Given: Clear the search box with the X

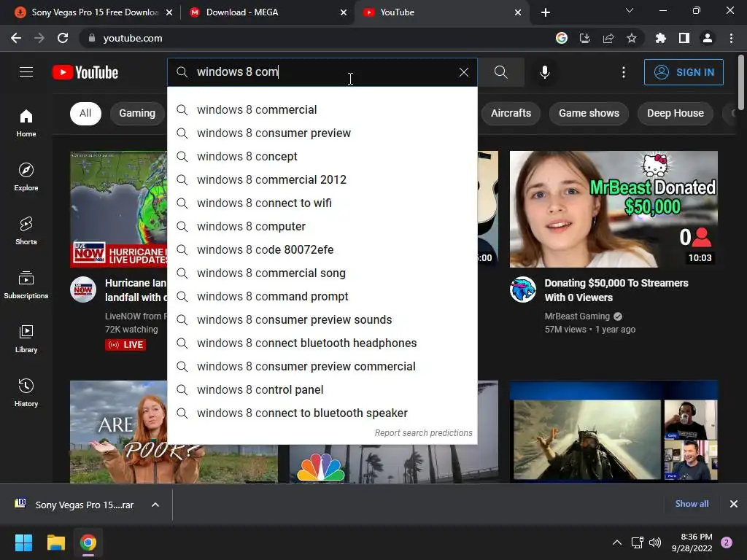Looking at the screenshot, I should 463,72.
